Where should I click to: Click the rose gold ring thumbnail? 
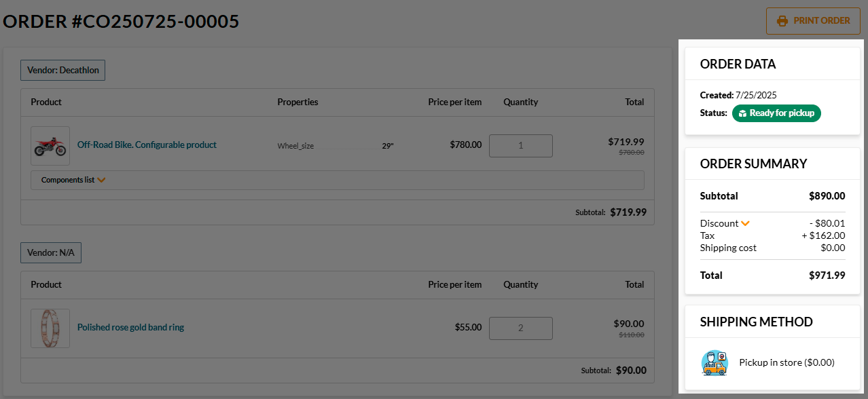(x=50, y=328)
